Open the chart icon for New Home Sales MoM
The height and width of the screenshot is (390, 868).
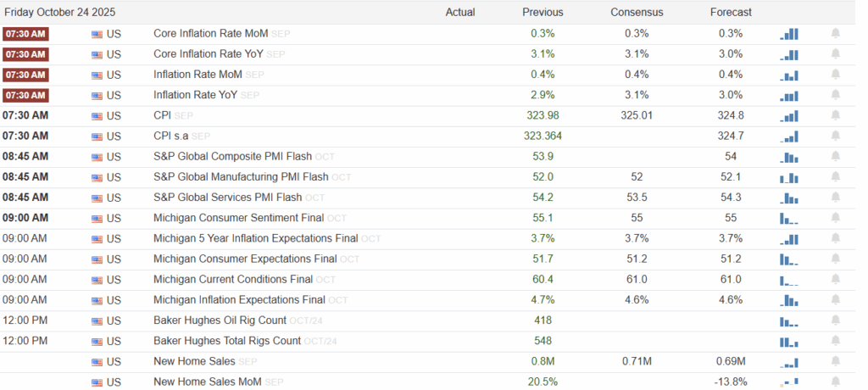tap(788, 382)
